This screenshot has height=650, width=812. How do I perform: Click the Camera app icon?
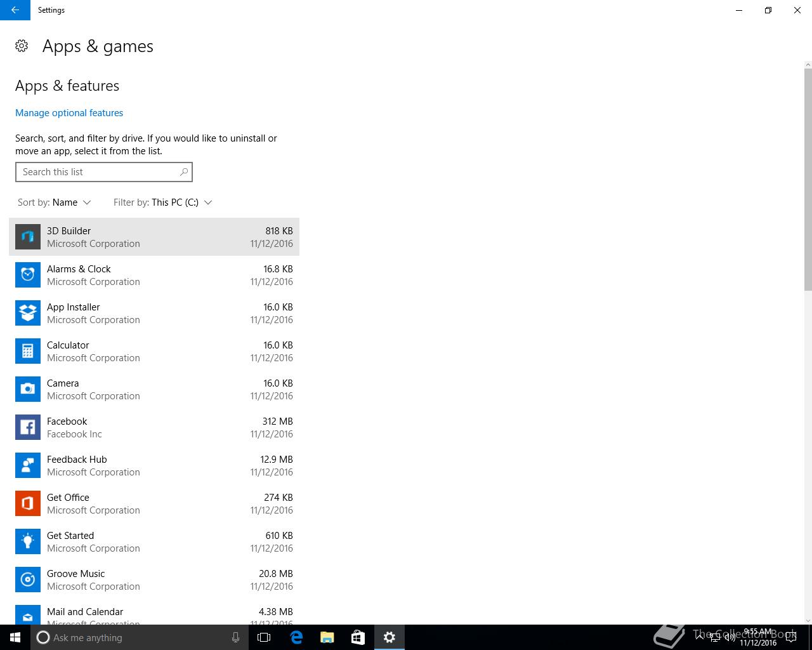[28, 389]
